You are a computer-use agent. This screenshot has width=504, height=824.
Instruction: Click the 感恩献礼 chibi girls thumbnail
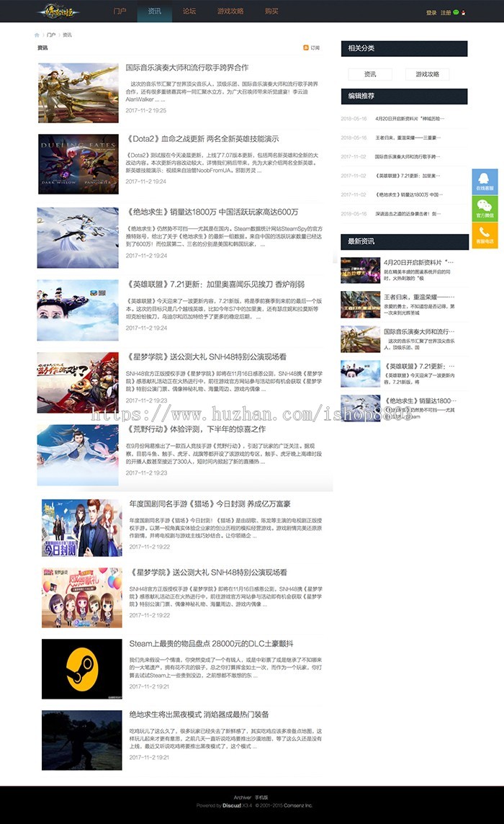tap(82, 598)
